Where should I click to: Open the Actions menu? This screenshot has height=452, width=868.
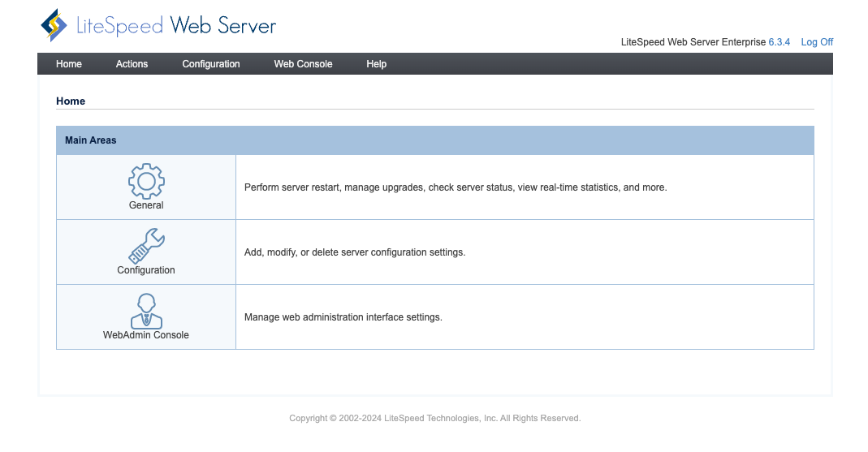pos(132,64)
